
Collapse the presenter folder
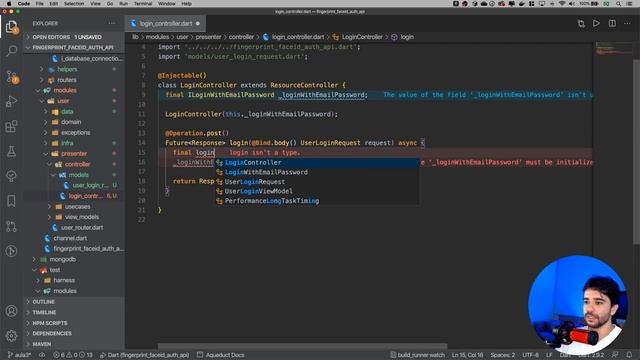pyautogui.click(x=73, y=153)
